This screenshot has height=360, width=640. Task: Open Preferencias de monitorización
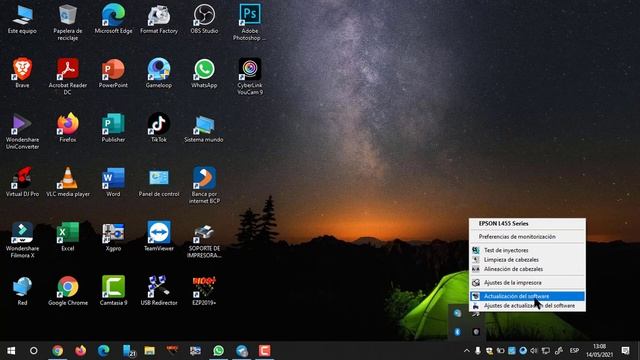[x=527, y=237]
